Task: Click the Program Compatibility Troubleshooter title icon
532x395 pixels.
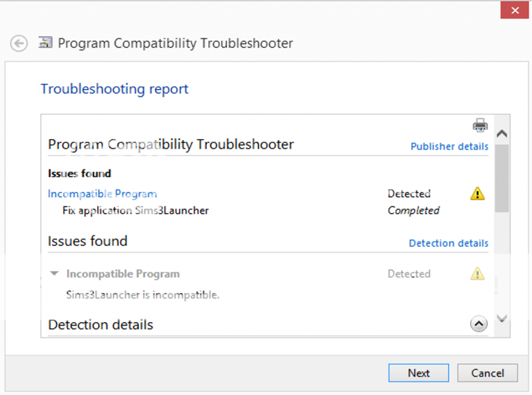Action: pos(46,43)
